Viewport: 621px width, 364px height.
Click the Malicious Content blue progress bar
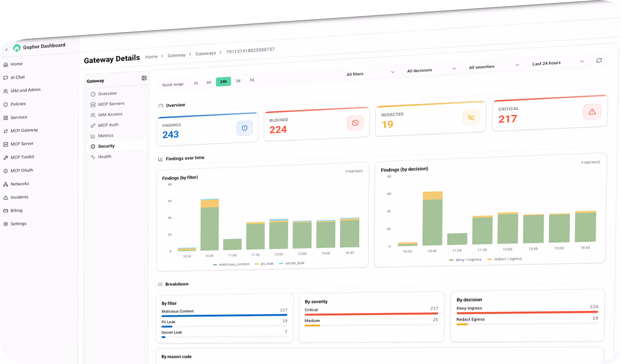[224, 315]
